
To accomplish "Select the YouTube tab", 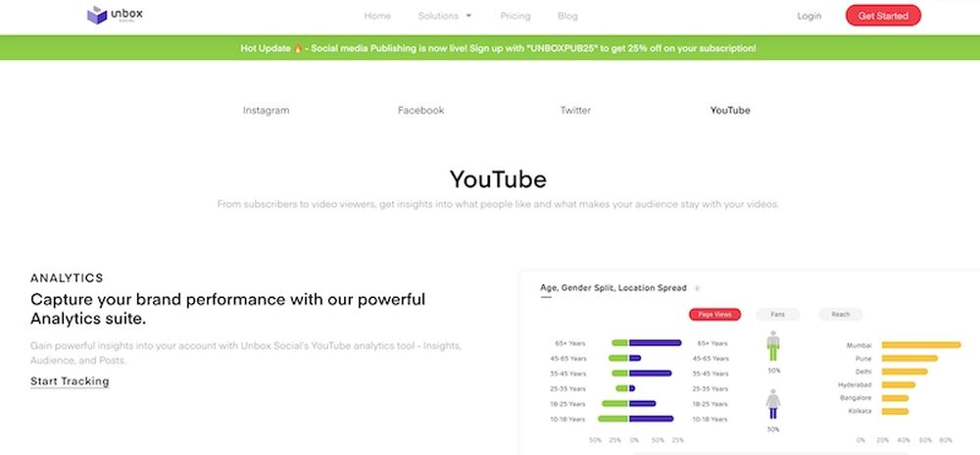I will coord(730,111).
